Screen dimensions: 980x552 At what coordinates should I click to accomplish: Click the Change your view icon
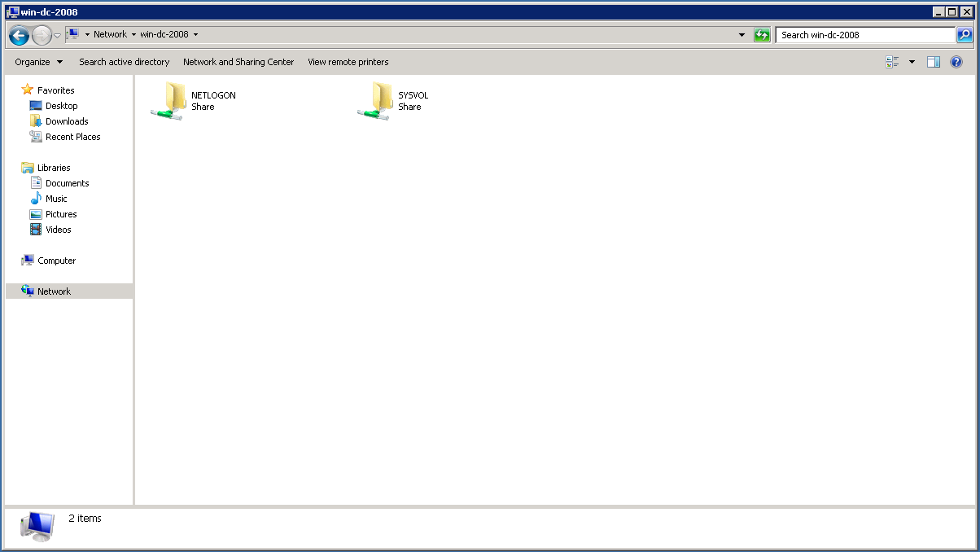893,62
